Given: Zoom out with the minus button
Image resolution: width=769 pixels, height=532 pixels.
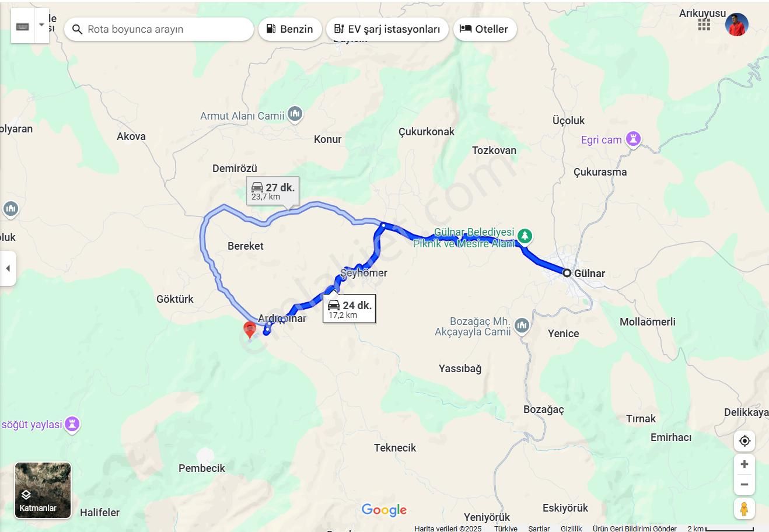Looking at the screenshot, I should point(744,485).
